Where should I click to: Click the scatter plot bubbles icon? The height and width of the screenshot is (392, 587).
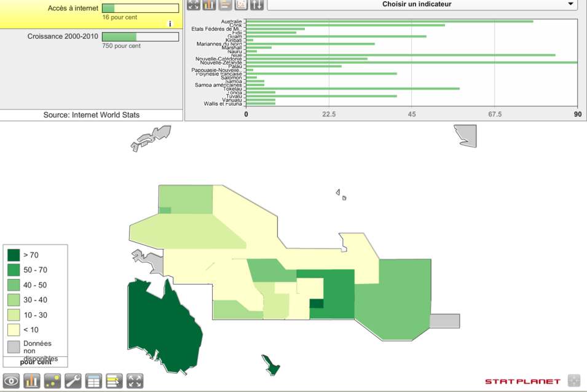[53, 381]
